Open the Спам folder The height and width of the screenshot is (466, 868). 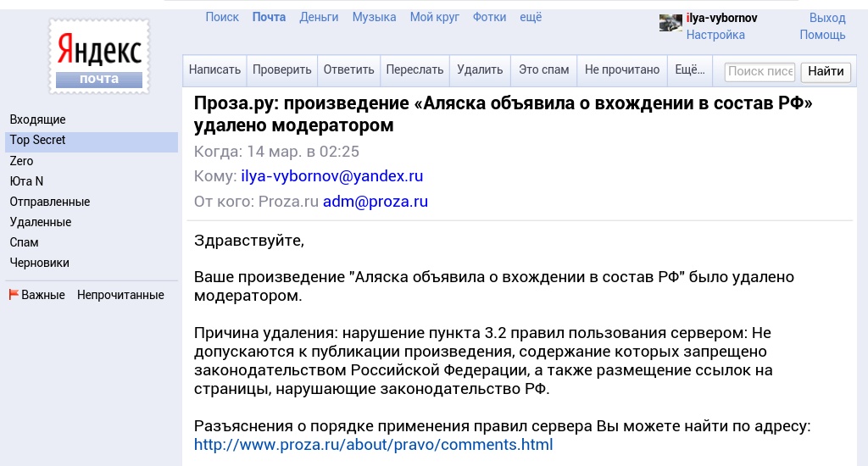(x=24, y=243)
